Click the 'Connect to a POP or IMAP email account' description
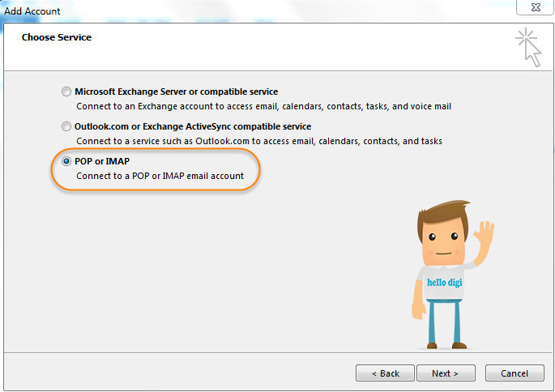This screenshot has height=392, width=555. point(160,176)
